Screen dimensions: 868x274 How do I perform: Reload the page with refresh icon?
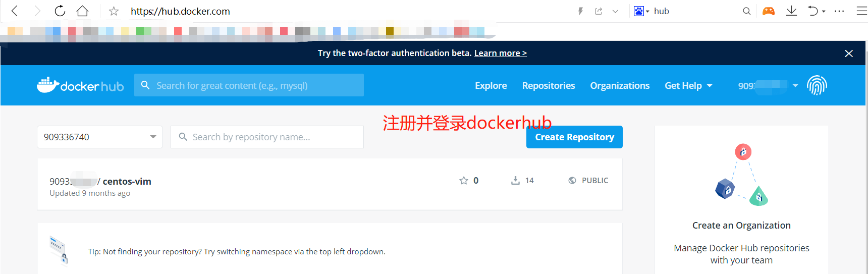tap(60, 11)
